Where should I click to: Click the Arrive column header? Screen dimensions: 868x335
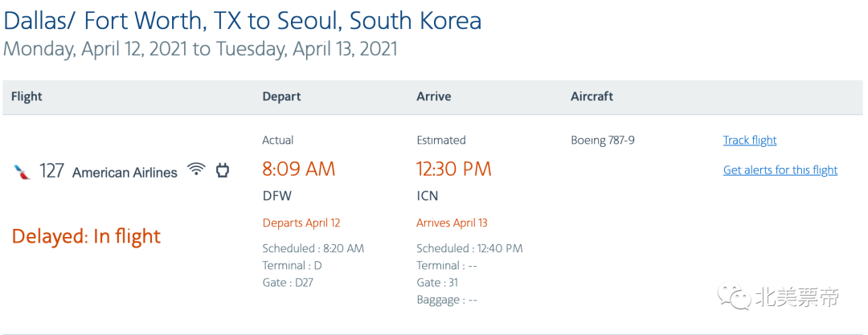[x=433, y=96]
